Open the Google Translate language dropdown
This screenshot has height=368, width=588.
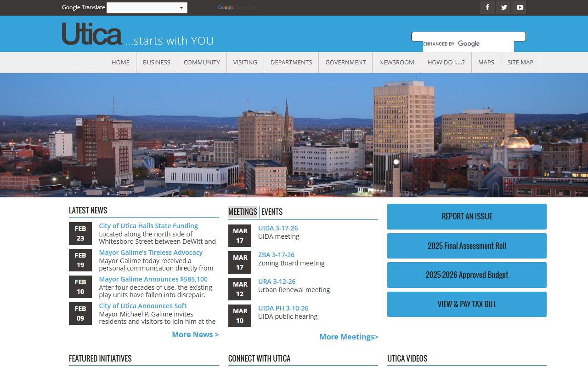tap(147, 8)
